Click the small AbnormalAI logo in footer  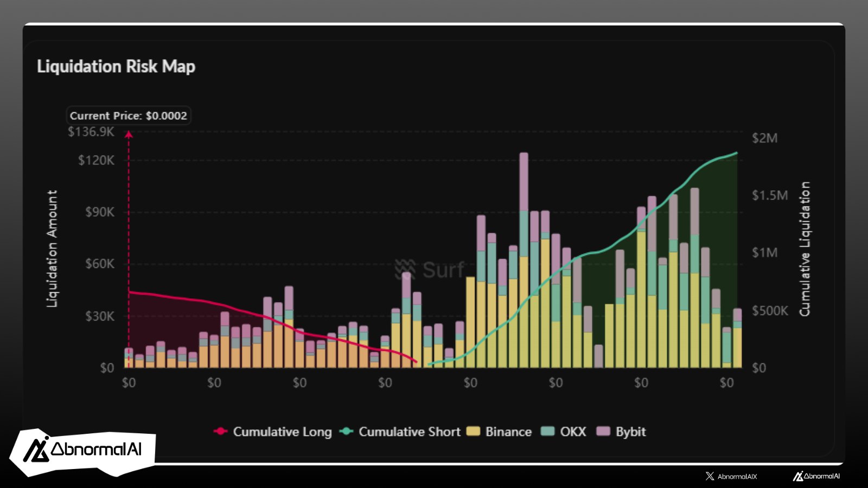click(816, 476)
